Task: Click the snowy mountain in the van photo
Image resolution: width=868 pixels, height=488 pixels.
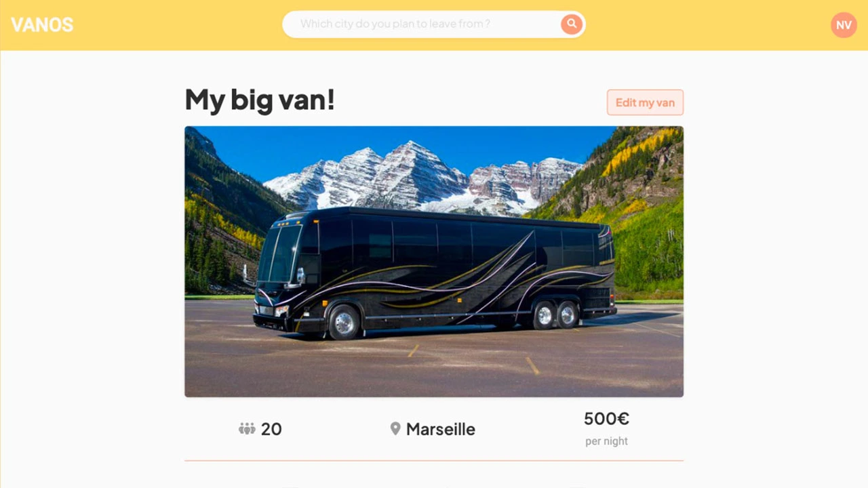Action: coord(414,176)
